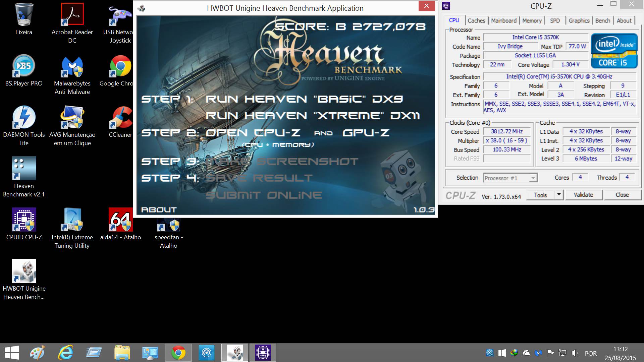
Task: Switch to CPU-Z in the taskbar
Action: point(263,353)
